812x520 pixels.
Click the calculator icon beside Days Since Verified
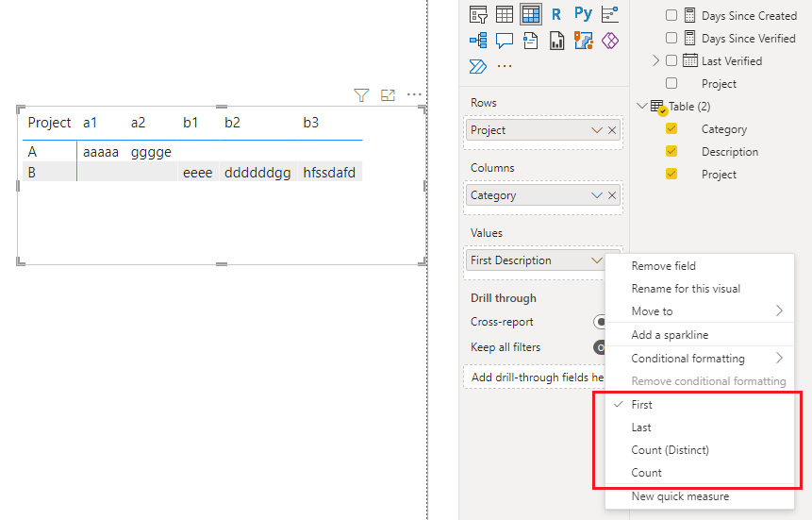pyautogui.click(x=689, y=38)
